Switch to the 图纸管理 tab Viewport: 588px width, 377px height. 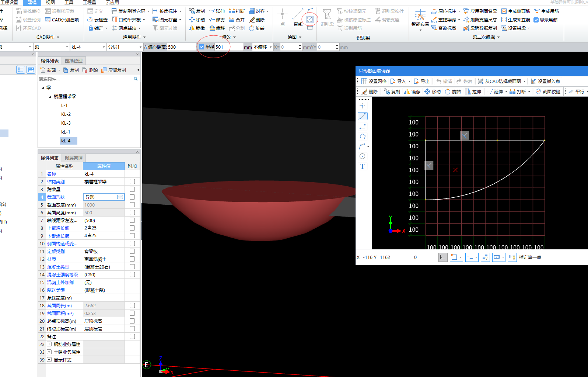pyautogui.click(x=74, y=60)
